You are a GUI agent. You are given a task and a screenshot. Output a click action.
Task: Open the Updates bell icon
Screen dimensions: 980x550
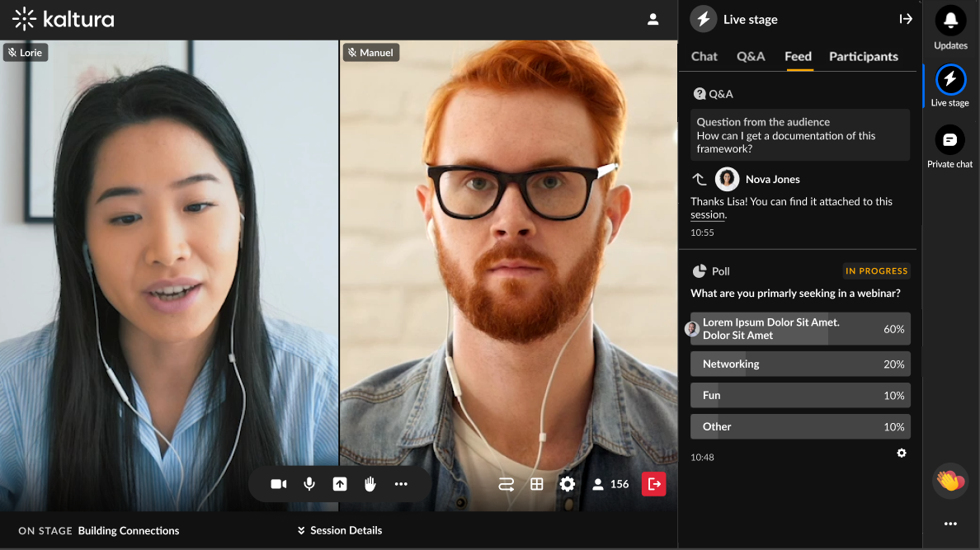point(950,21)
